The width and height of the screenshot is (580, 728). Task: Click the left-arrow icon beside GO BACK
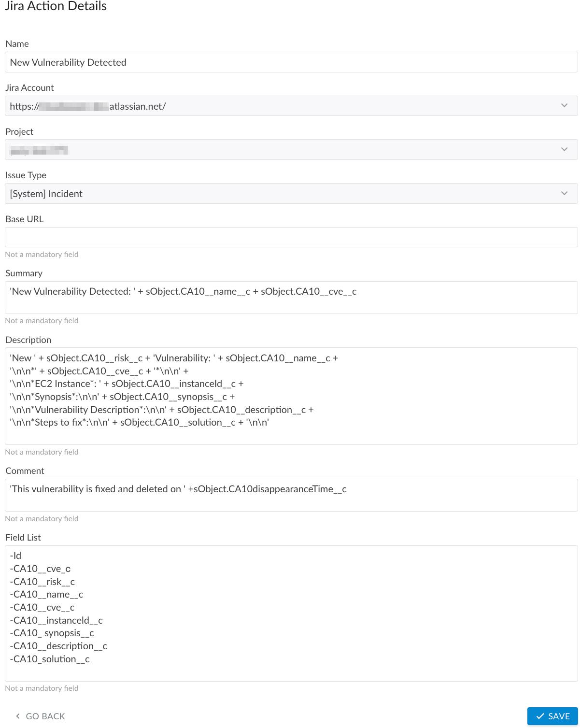(x=17, y=716)
